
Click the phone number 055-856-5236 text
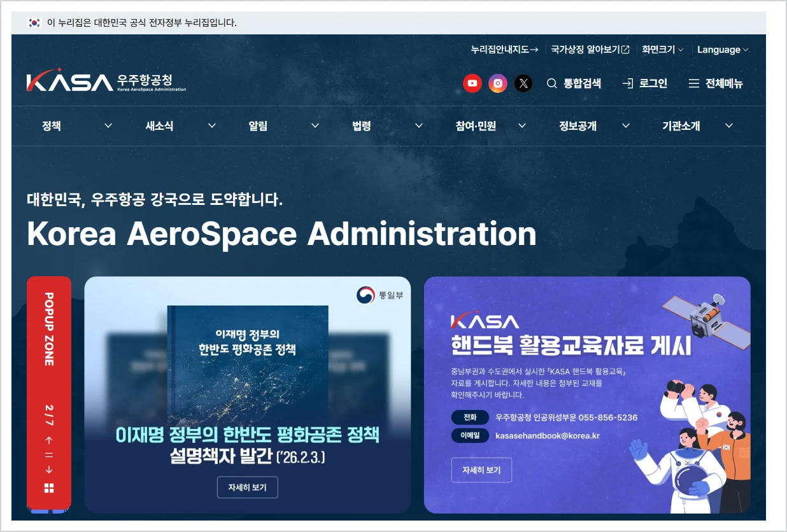tap(608, 417)
